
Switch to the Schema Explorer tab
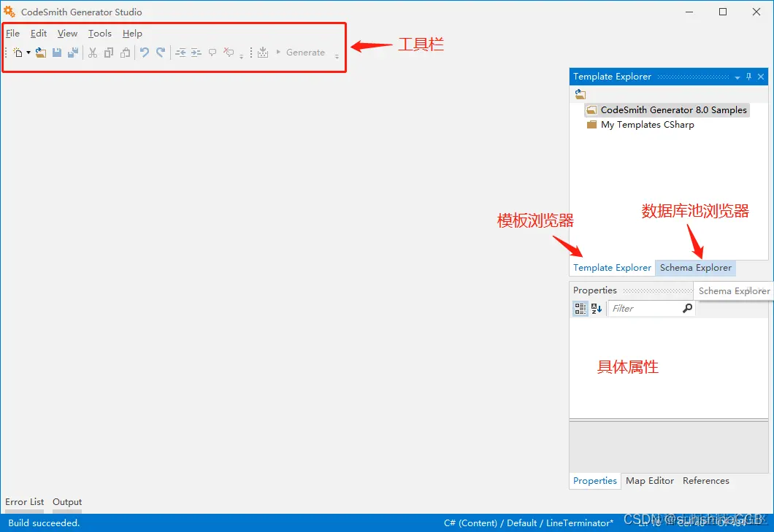pos(696,268)
